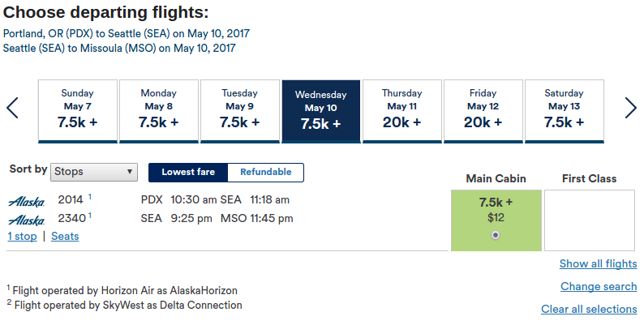Open the Seats link
This screenshot has width=644, height=325.
pyautogui.click(x=65, y=237)
